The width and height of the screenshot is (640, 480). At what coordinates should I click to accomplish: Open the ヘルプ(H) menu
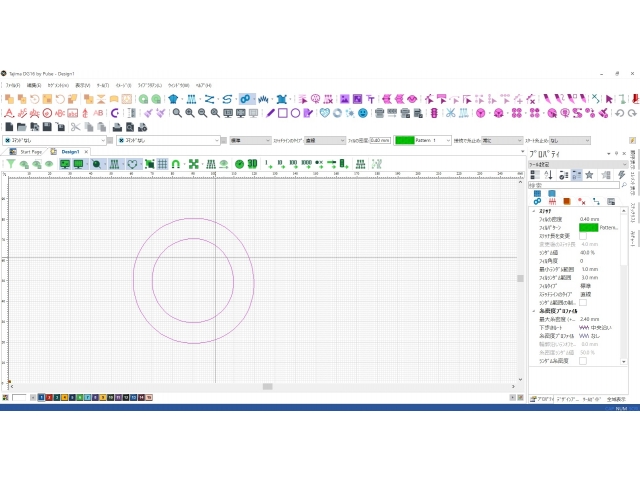pos(203,85)
